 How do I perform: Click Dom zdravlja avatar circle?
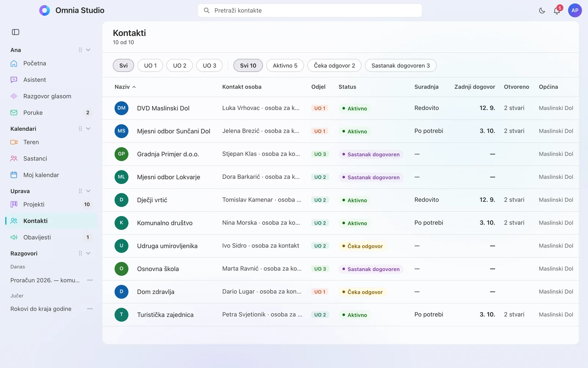pyautogui.click(x=121, y=292)
